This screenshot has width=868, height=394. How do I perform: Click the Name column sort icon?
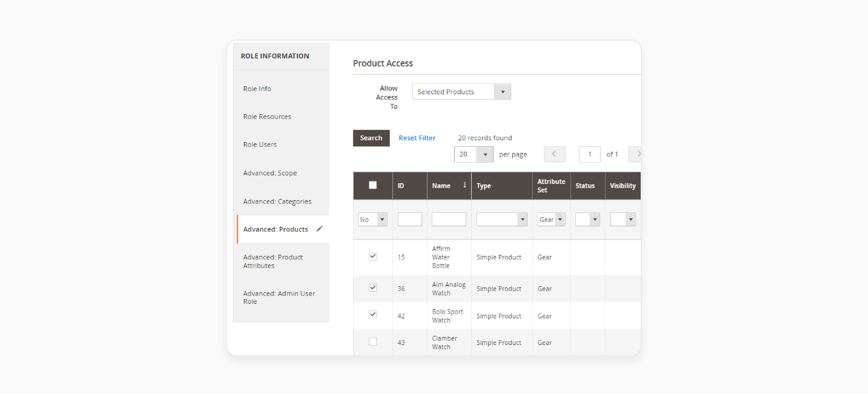[x=464, y=186]
